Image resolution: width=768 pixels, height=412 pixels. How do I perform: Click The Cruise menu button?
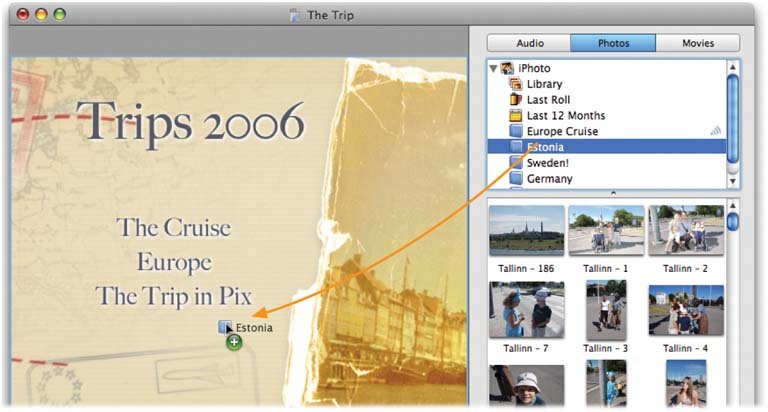tap(174, 227)
